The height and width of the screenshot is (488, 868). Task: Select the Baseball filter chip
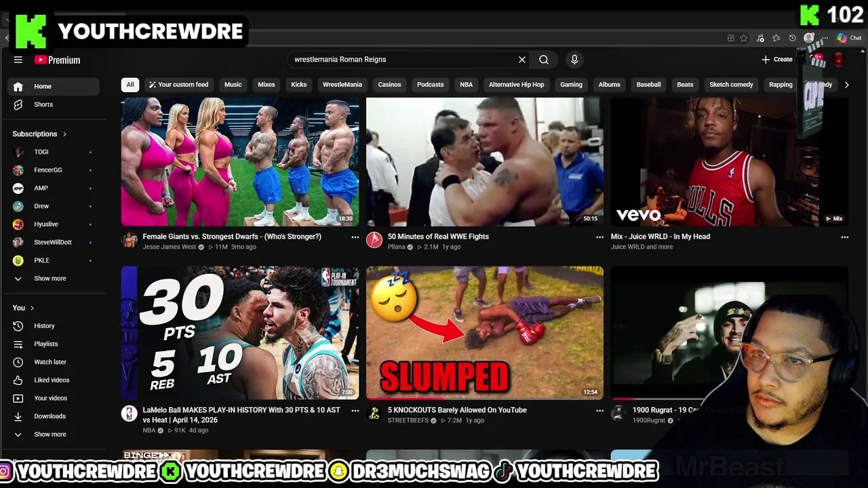(649, 85)
